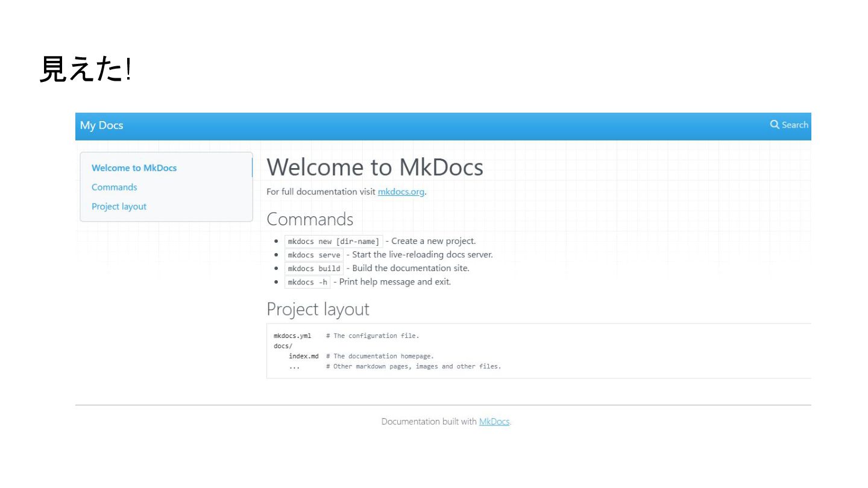Click the Welcome to MkDocs main heading
This screenshot has width=868, height=488.
375,167
